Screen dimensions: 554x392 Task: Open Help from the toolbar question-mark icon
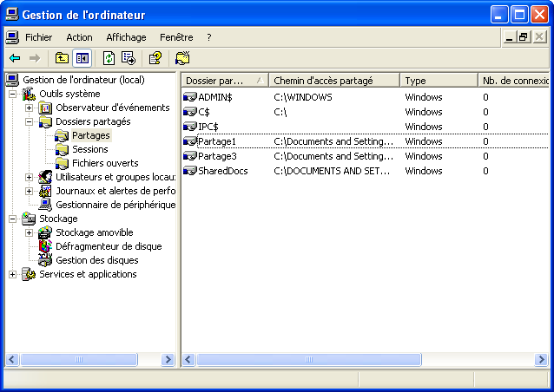(155, 58)
